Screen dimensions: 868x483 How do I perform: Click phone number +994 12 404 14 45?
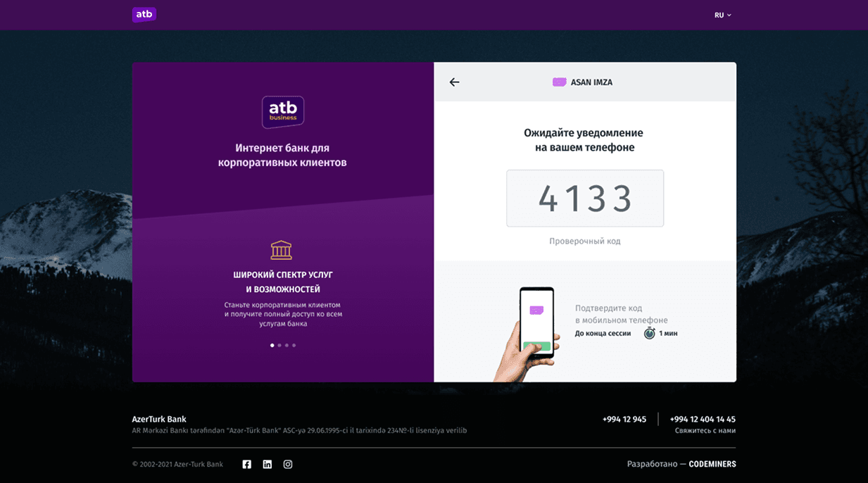(x=703, y=419)
